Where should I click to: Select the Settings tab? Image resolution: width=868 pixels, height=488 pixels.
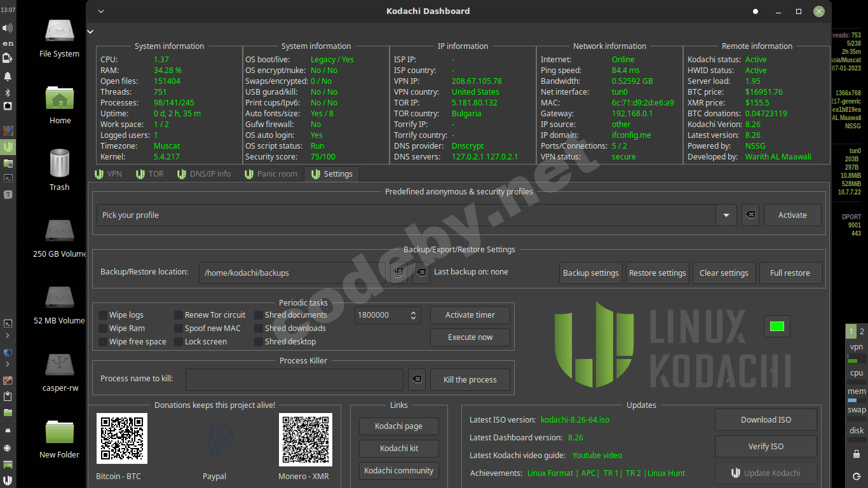coord(332,173)
